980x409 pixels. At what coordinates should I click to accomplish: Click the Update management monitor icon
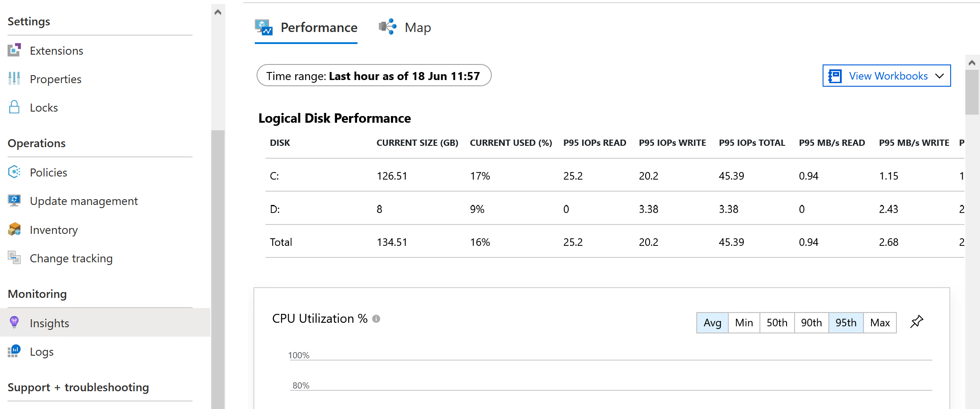click(14, 200)
